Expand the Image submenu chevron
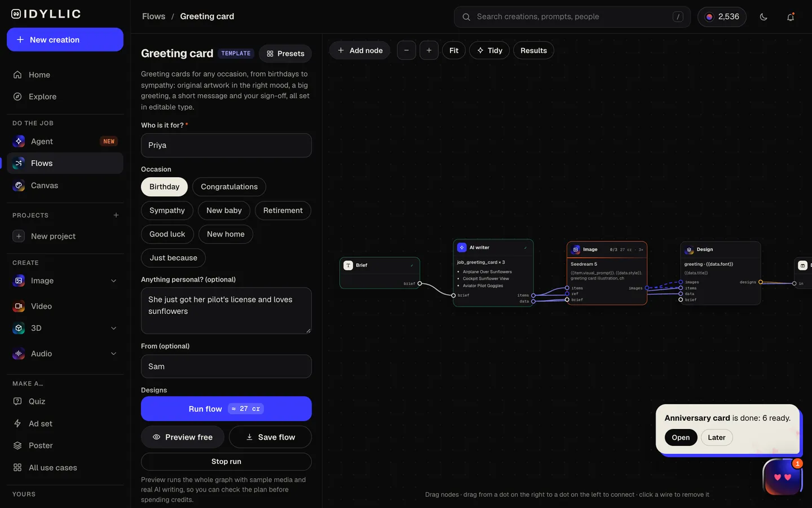The image size is (812, 508). tap(113, 281)
